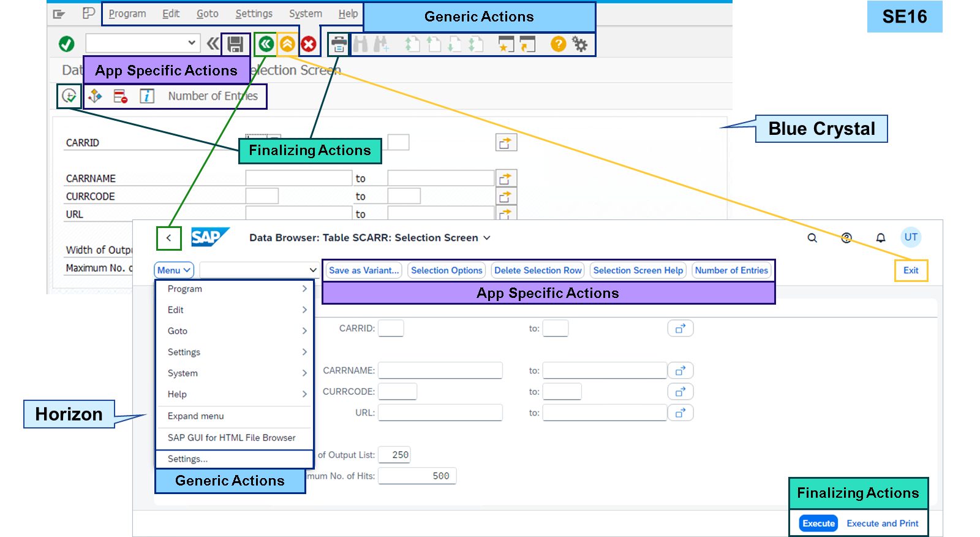Open the Blue Crystal command field dropdown
Screen dimensions: 980x537
192,43
